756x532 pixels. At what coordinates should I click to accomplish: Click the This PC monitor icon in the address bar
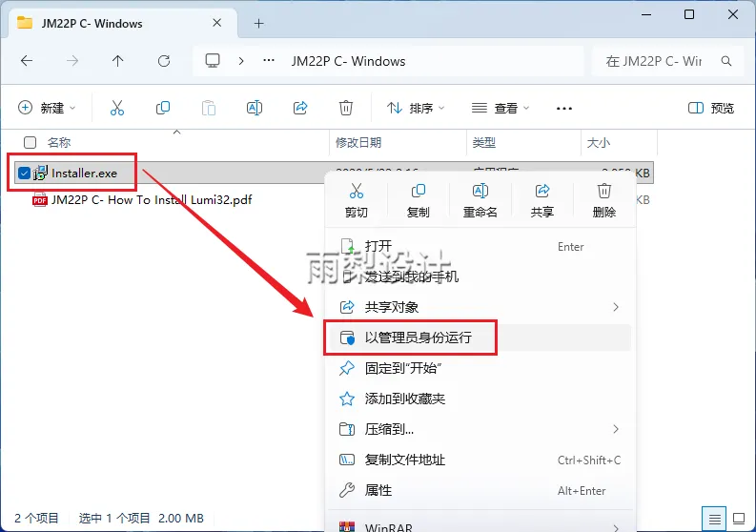click(x=213, y=61)
